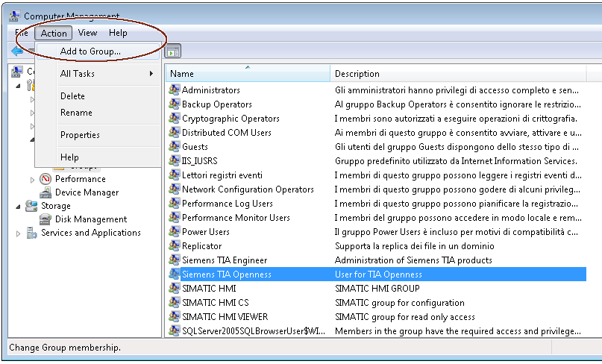The height and width of the screenshot is (364, 602).
Task: Click the Device Manager icon
Action: (x=46, y=192)
